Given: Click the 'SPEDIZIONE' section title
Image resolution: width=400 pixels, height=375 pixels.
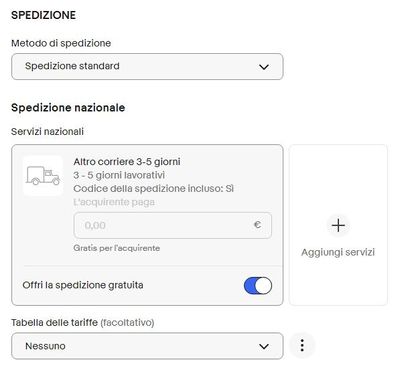Looking at the screenshot, I should tap(44, 15).
